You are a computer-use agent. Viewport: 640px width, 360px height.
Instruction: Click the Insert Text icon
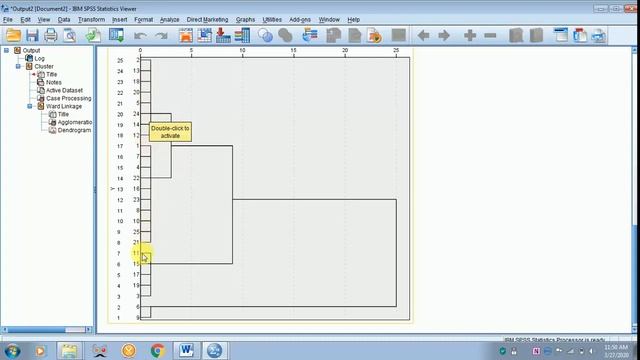pos(599,36)
